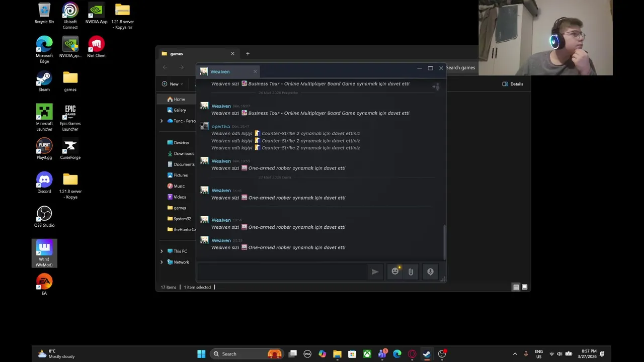Open Desktop in the navigation pane
The image size is (644, 362).
click(179, 143)
